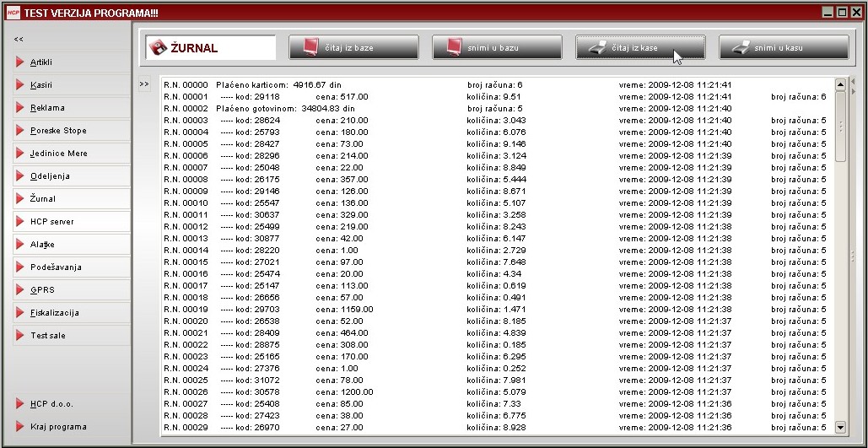Click the small left-pointing arrow at right edge
This screenshot has width=868, height=448.
[x=852, y=81]
